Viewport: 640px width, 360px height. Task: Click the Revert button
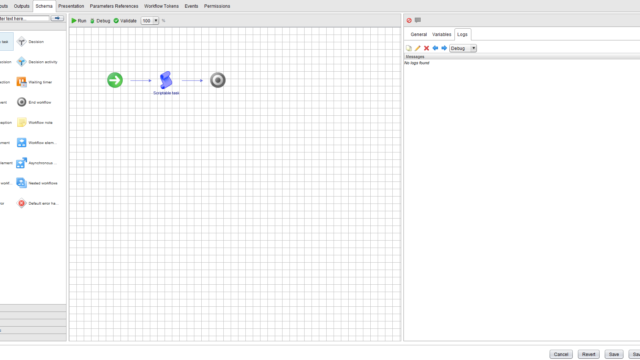pyautogui.click(x=589, y=354)
